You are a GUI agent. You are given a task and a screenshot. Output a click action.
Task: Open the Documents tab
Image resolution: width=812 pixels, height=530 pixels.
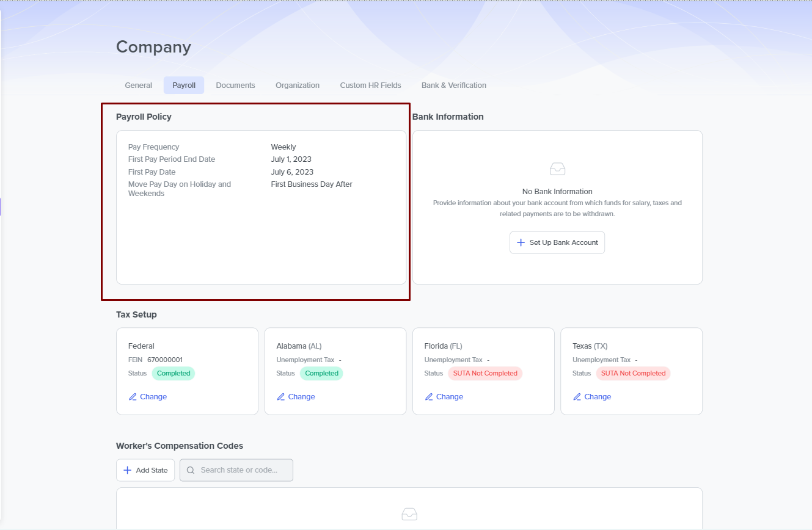click(235, 85)
